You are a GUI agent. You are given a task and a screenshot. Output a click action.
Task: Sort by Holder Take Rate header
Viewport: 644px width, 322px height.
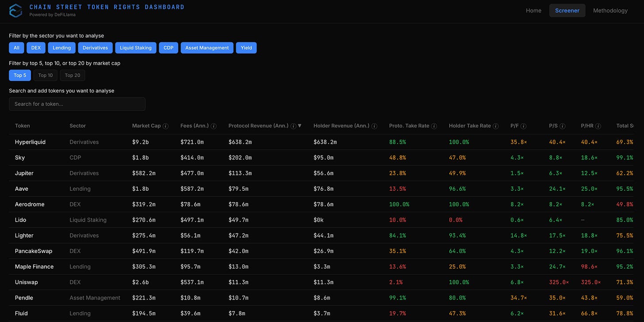tap(470, 126)
